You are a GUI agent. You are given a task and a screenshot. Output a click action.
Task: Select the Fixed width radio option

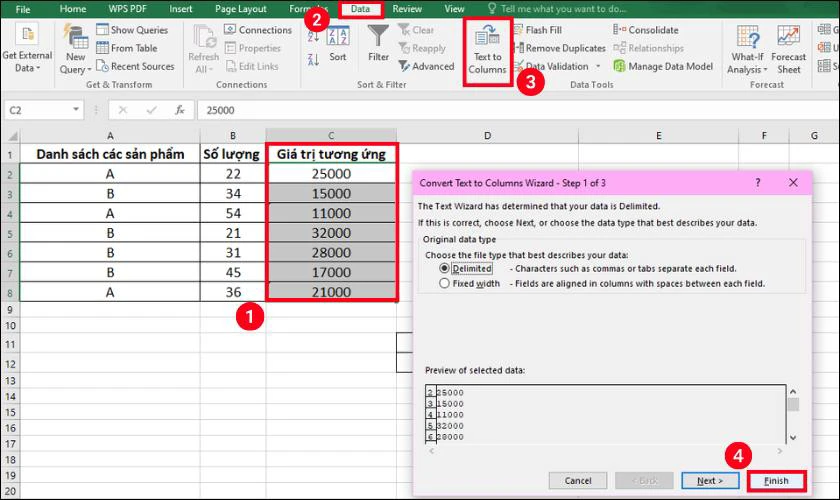click(445, 283)
